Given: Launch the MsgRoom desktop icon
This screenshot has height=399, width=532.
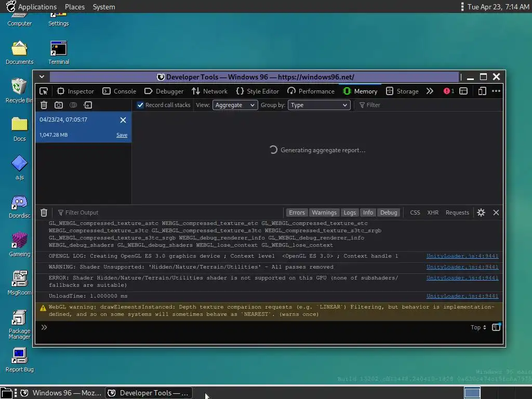Looking at the screenshot, I should click(x=19, y=283).
